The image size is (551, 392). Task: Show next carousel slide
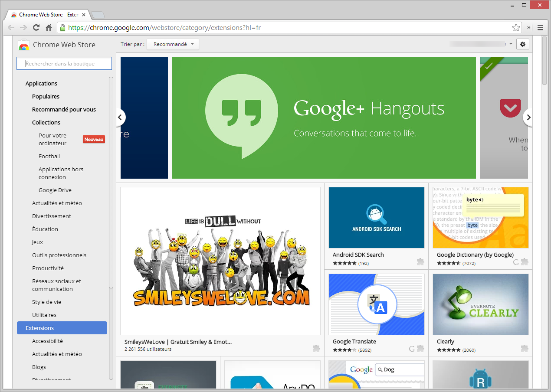click(528, 117)
